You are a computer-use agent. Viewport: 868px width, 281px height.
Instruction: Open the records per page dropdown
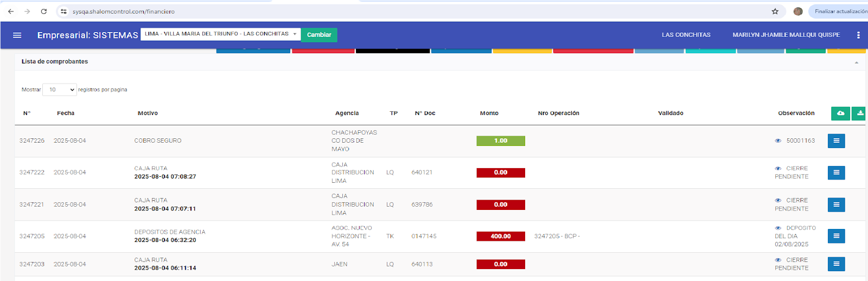coord(60,90)
